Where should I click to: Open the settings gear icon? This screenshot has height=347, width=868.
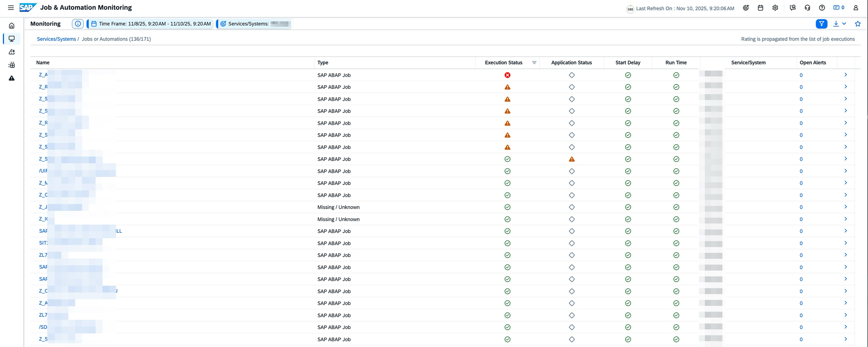[x=775, y=8]
